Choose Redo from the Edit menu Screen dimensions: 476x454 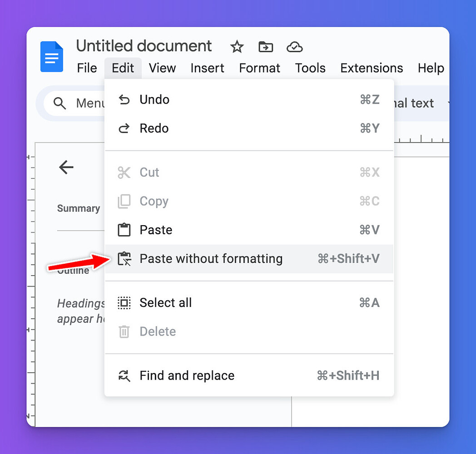[154, 128]
